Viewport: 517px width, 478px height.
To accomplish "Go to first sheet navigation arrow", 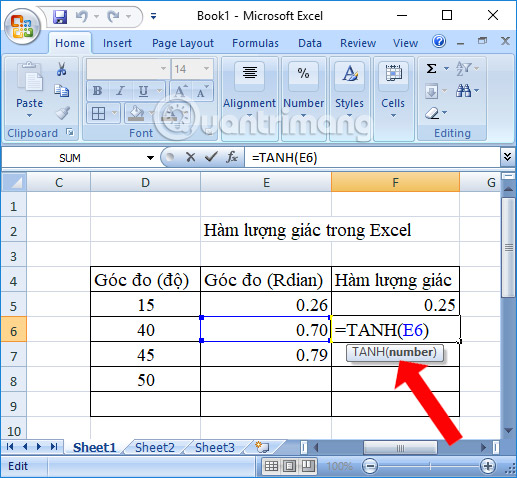I will (x=10, y=447).
